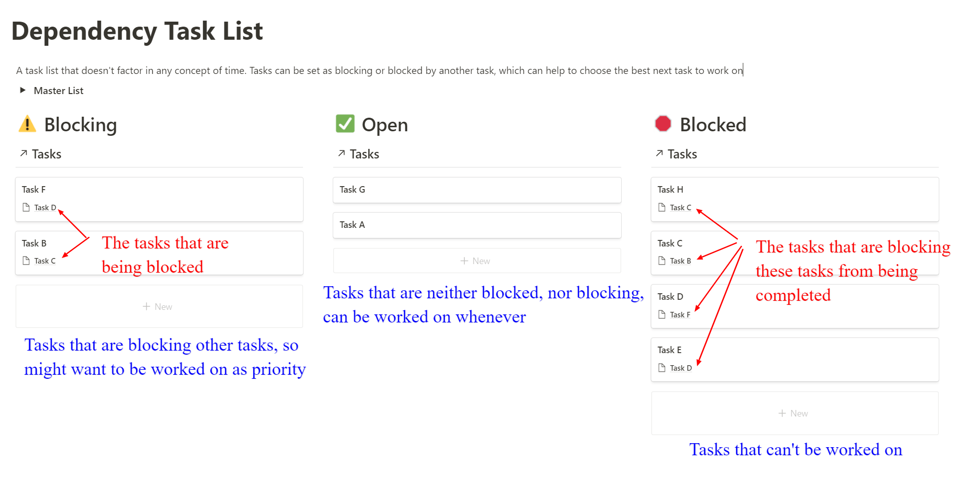Viewport: 980px width, 502px height.
Task: Click page icon next to Task D under Task F
Action: (26, 207)
